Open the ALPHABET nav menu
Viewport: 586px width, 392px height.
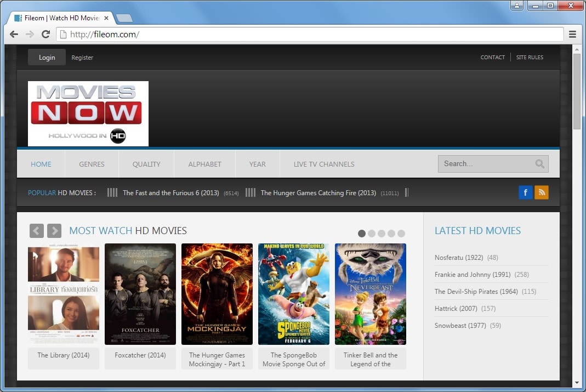click(x=204, y=164)
